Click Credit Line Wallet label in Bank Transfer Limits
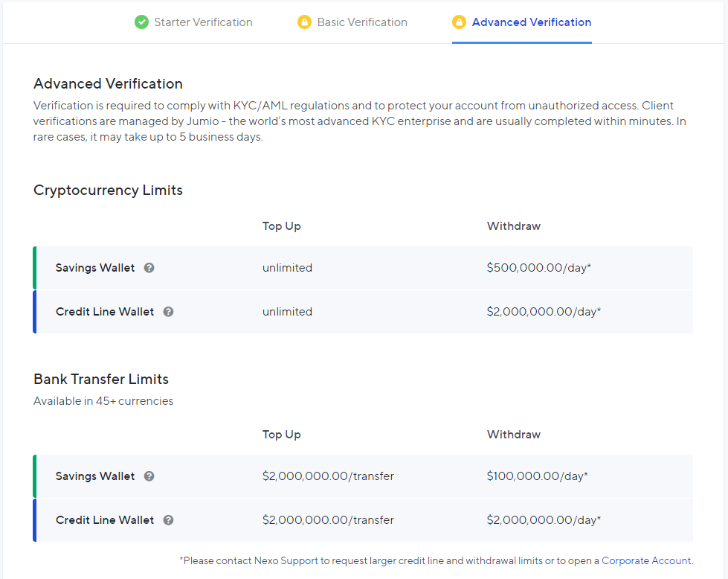Screen dimensions: 728x579 point(105,520)
